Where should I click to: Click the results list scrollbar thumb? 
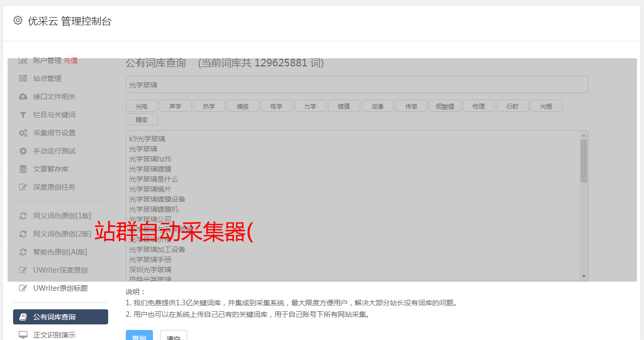coord(584,161)
